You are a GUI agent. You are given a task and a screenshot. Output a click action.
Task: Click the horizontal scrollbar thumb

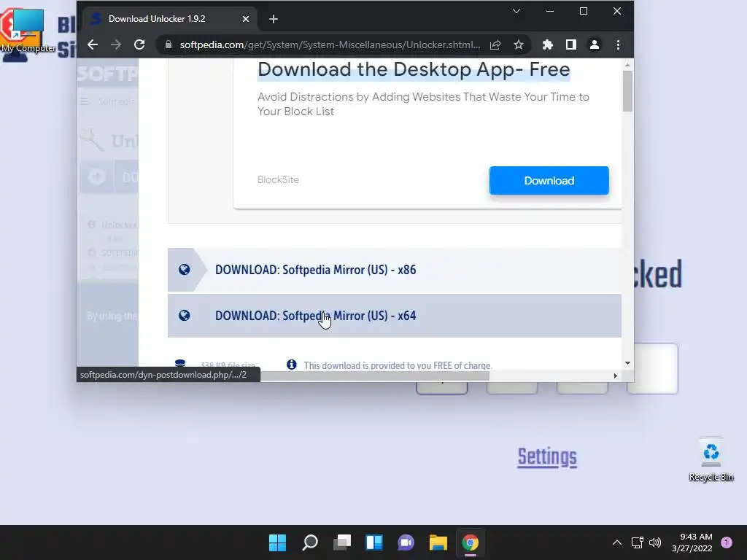tap(374, 376)
